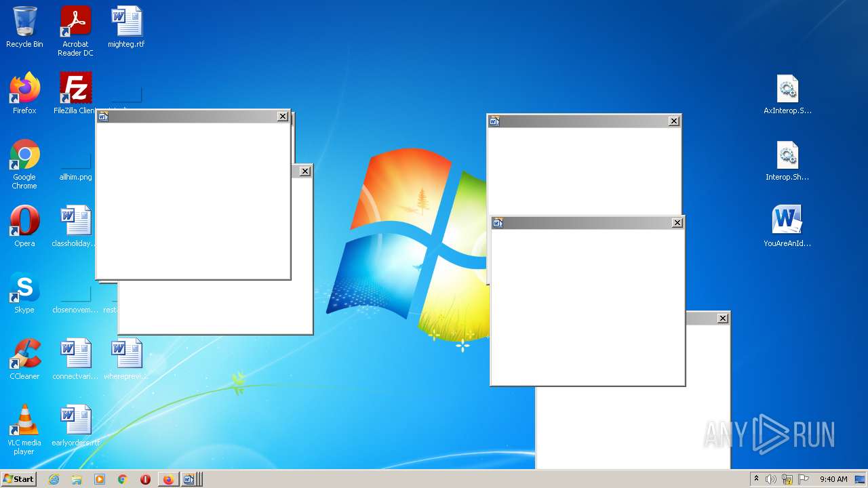
Task: Click the Opera icon in the taskbar
Action: (x=145, y=479)
